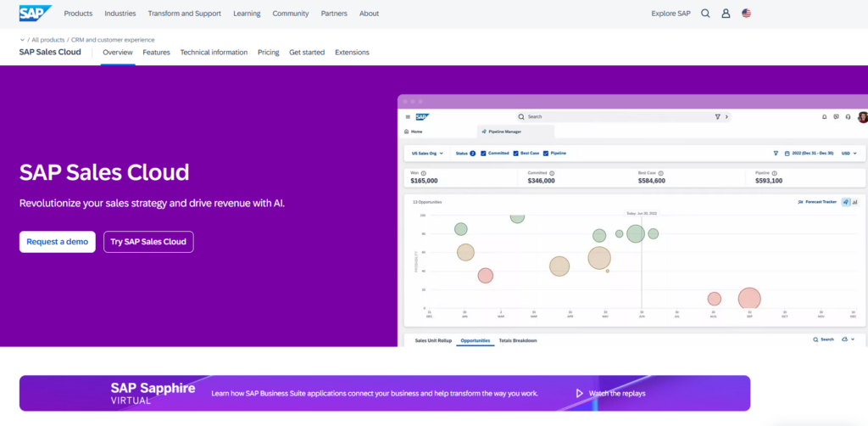Click the $165,000 Won value

tap(424, 181)
